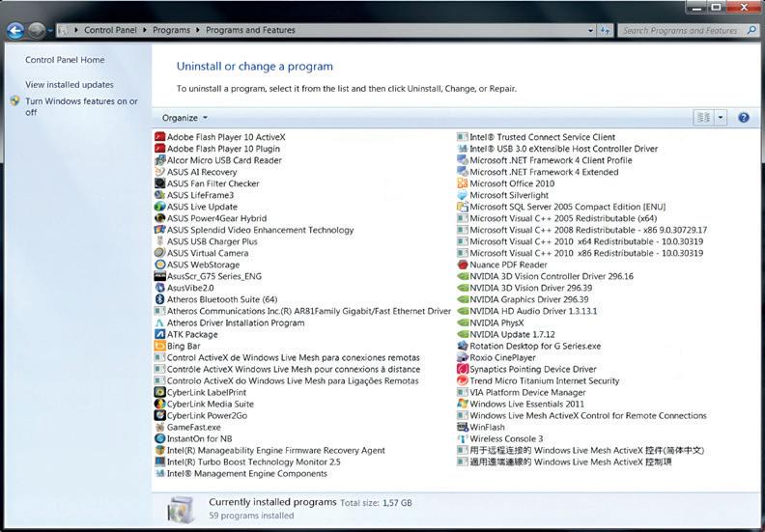Click the CyberLink Power2Go icon

(159, 416)
